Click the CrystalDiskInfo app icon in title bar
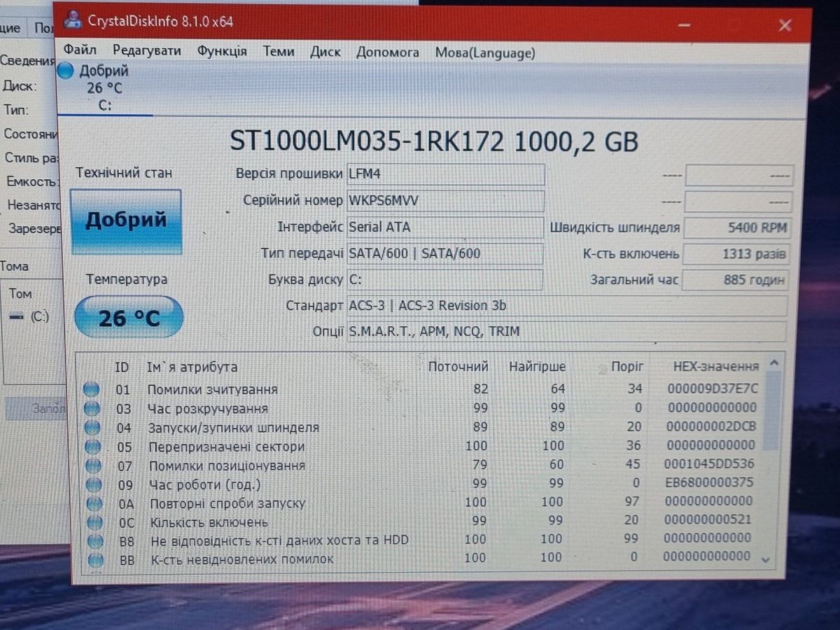The width and height of the screenshot is (840, 630). point(72,21)
